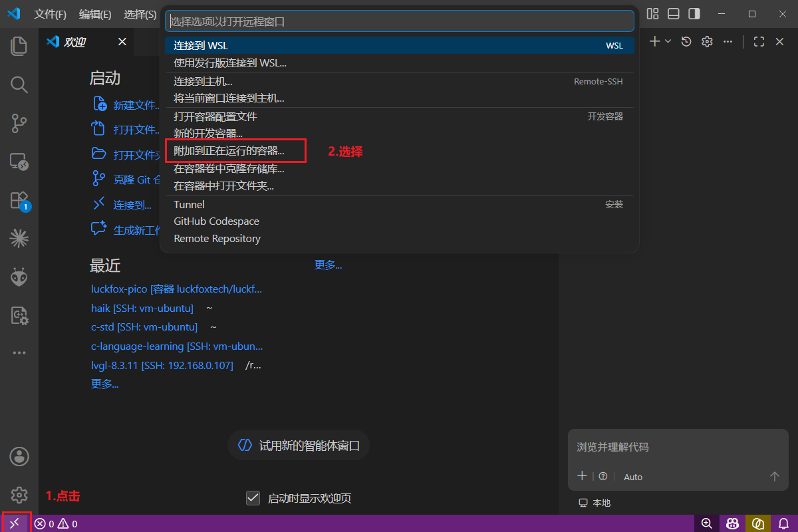Open the Accounts icon in activity bar

pyautogui.click(x=19, y=456)
